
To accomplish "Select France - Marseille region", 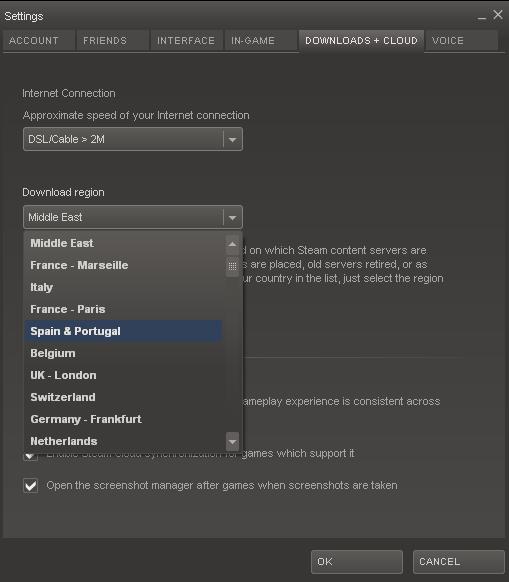I will coord(123,265).
